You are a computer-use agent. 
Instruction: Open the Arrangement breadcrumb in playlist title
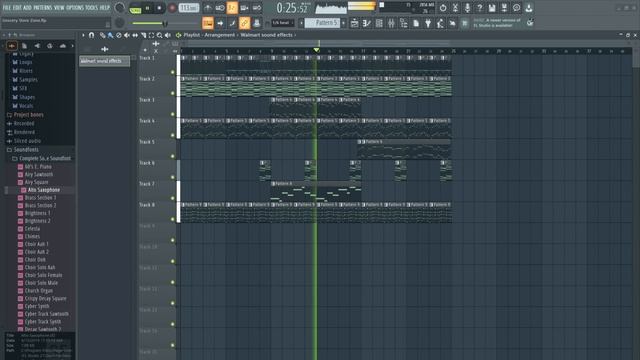(x=220, y=35)
